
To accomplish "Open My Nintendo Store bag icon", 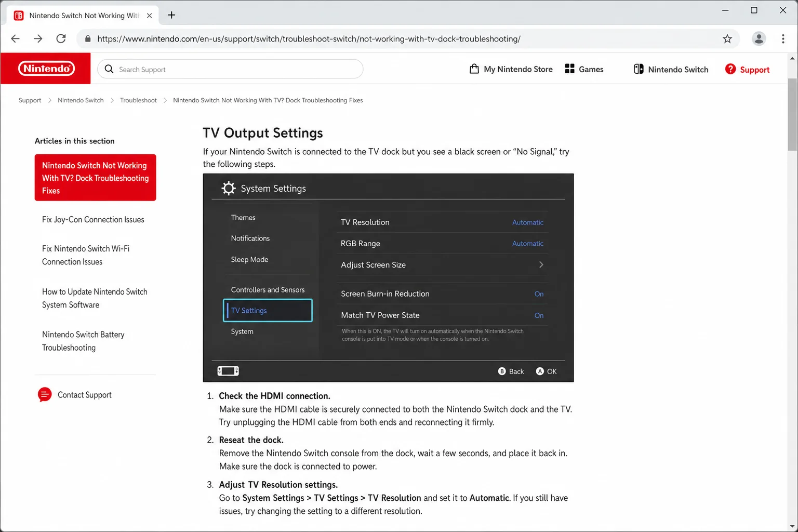I will [474, 69].
